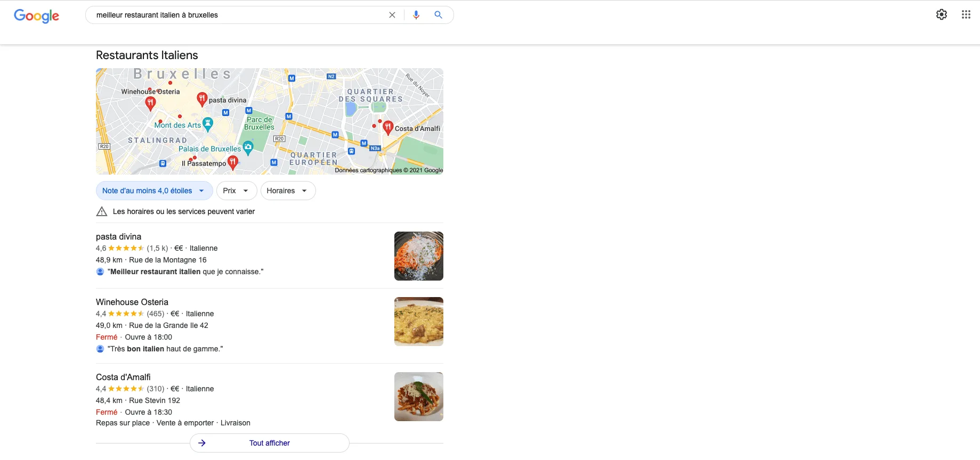980x460 pixels.
Task: Open the Google apps grid icon
Action: 966,15
